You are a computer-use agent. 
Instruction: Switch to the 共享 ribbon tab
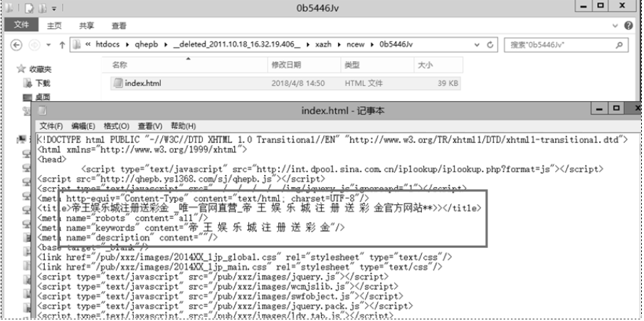tap(86, 26)
